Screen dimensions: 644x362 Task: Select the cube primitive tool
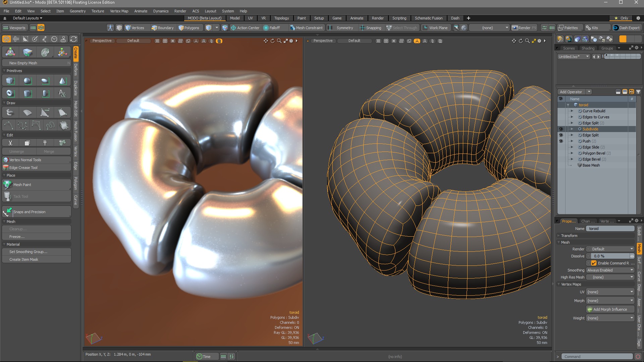pos(10,80)
